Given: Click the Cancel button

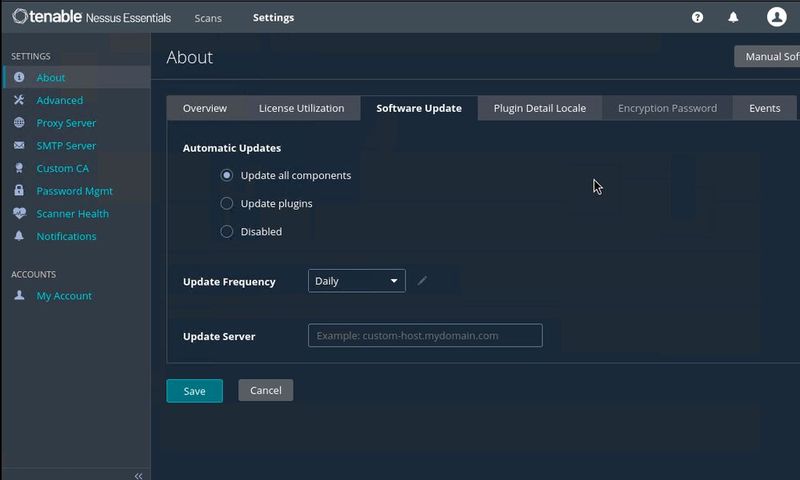Looking at the screenshot, I should [x=266, y=390].
